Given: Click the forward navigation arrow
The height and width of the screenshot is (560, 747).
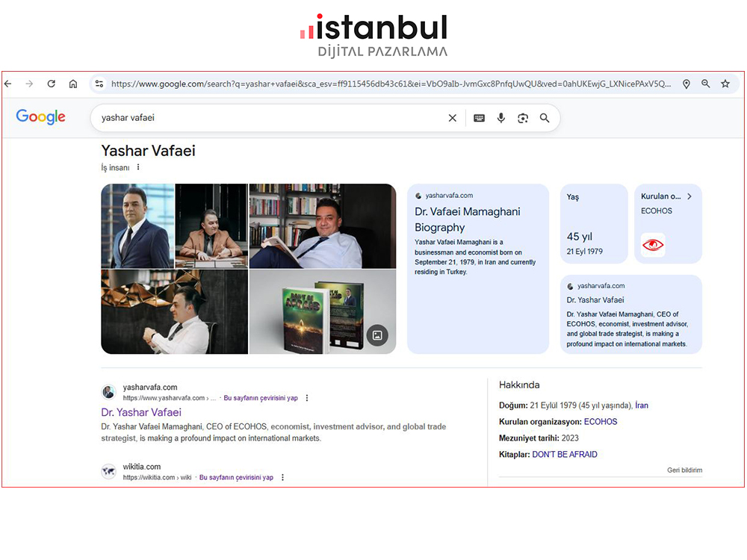Looking at the screenshot, I should point(29,84).
